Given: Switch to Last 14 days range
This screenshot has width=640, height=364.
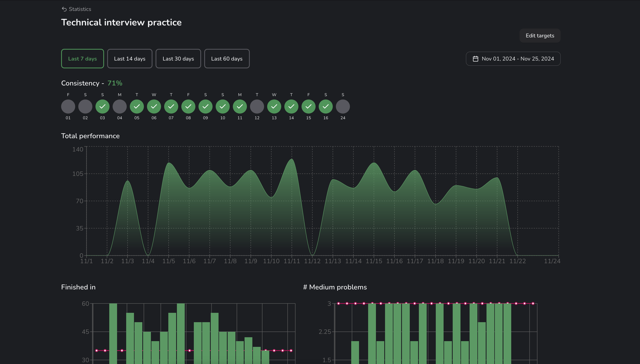Looking at the screenshot, I should [x=130, y=59].
